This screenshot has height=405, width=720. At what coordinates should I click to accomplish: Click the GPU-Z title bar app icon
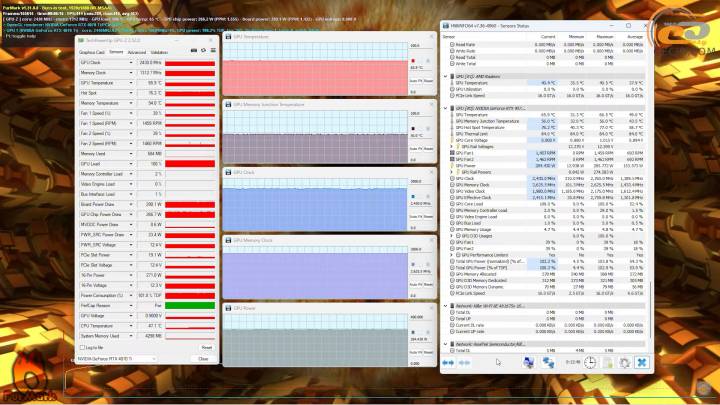tap(81, 40)
